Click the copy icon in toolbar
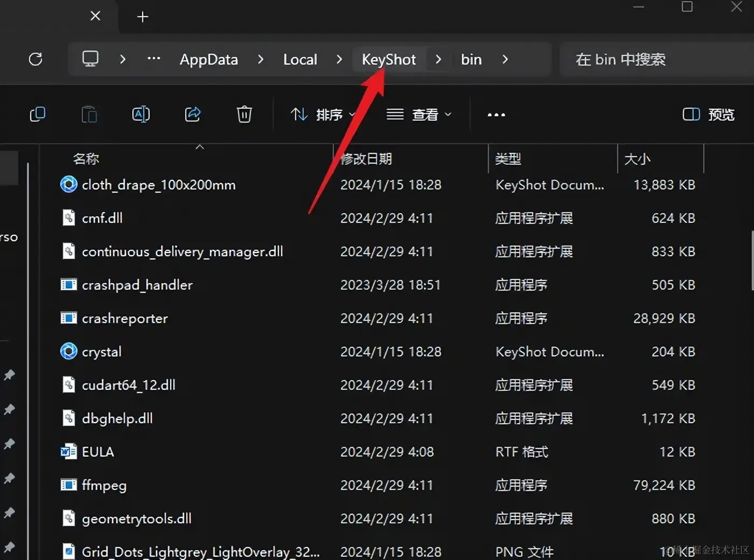The width and height of the screenshot is (754, 560). [x=37, y=114]
